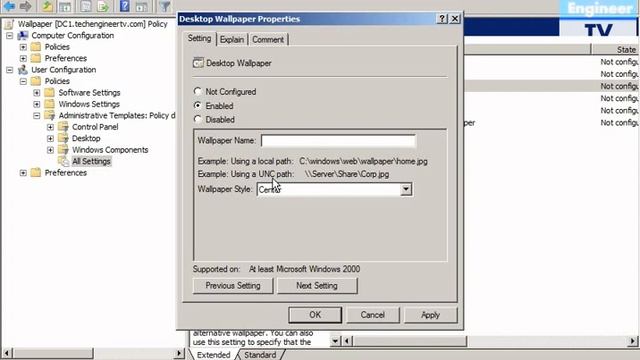Click the Wallpaper Name text field
This screenshot has height=360, width=640.
pyautogui.click(x=338, y=141)
